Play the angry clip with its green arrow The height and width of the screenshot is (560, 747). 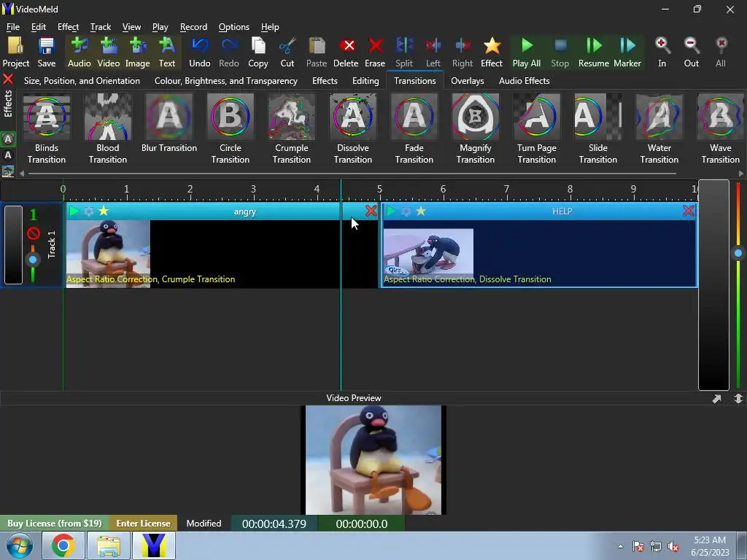click(x=74, y=211)
